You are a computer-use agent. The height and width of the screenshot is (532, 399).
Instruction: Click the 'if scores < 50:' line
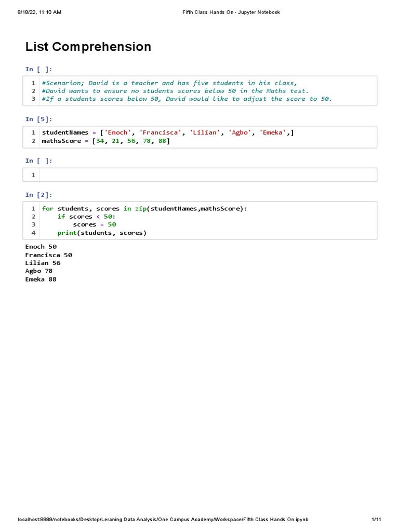tap(87, 217)
